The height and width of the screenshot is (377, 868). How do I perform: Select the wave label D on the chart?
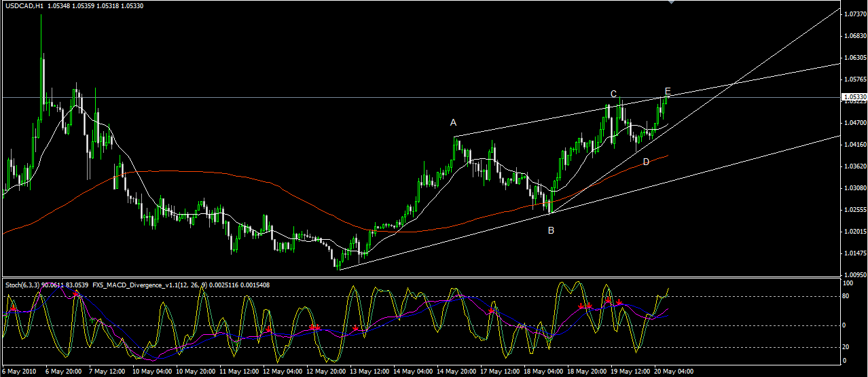(646, 161)
